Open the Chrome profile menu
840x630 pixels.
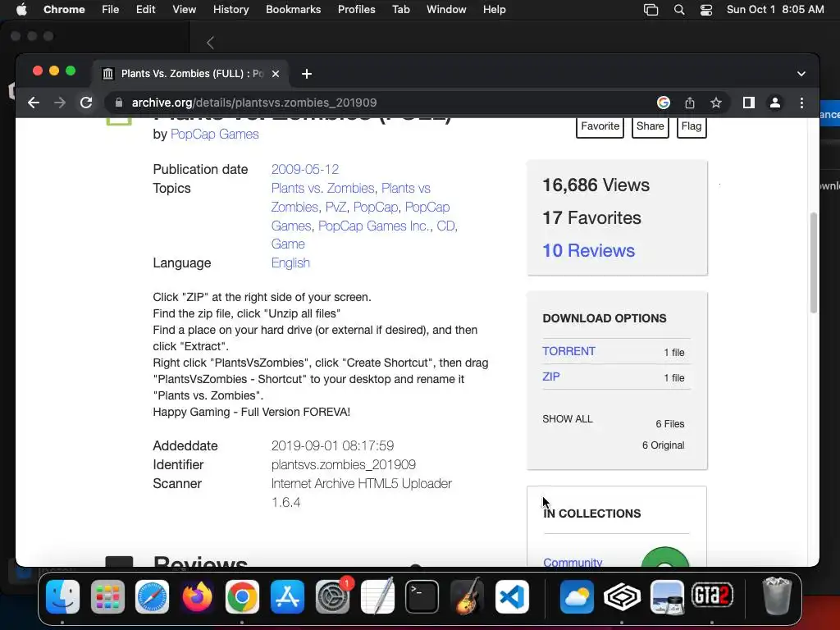[x=774, y=103]
